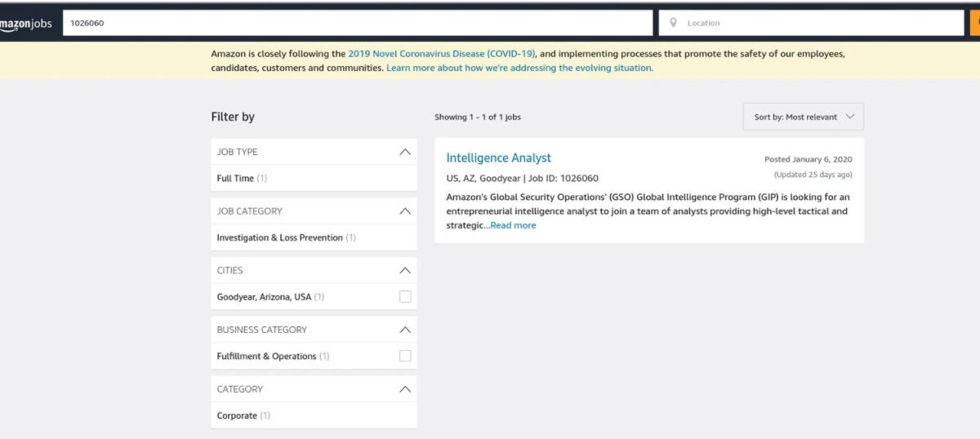The height and width of the screenshot is (439, 980).
Task: Select 'US, AZ, Goodyear | Job ID: 1026060' text
Action: pos(522,178)
